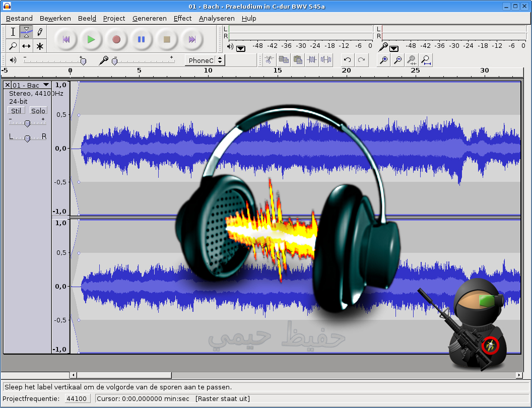Screen dimensions: 532x408
Task: Open the 01 - Bac track menu
Action: coord(31,85)
